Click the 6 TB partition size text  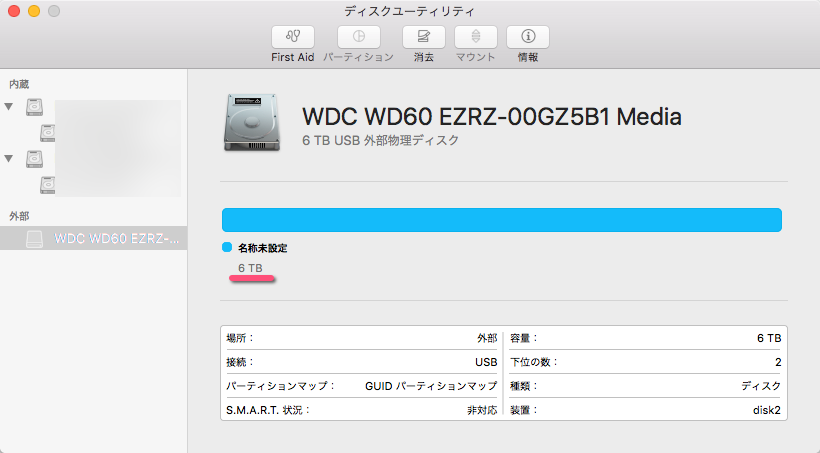(250, 268)
